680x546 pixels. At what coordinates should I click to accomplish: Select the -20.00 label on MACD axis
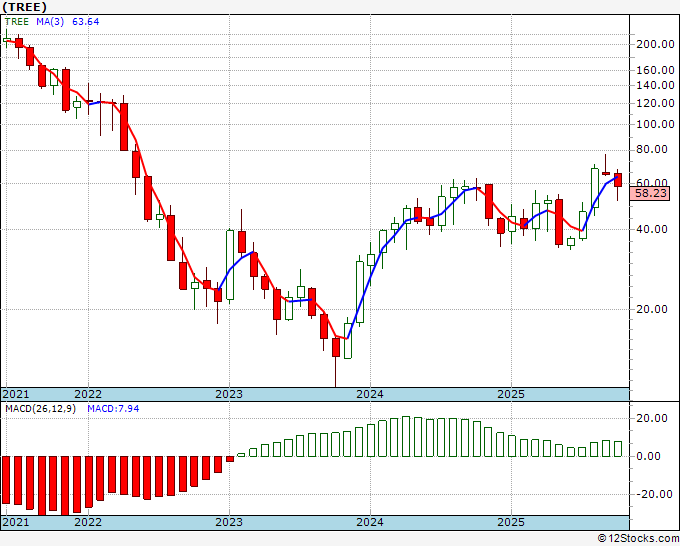652,494
